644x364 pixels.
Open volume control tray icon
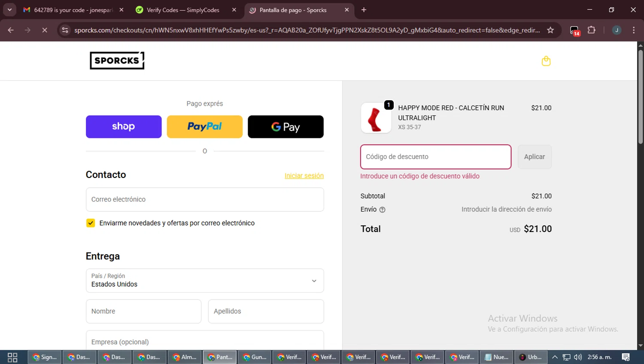(x=578, y=357)
